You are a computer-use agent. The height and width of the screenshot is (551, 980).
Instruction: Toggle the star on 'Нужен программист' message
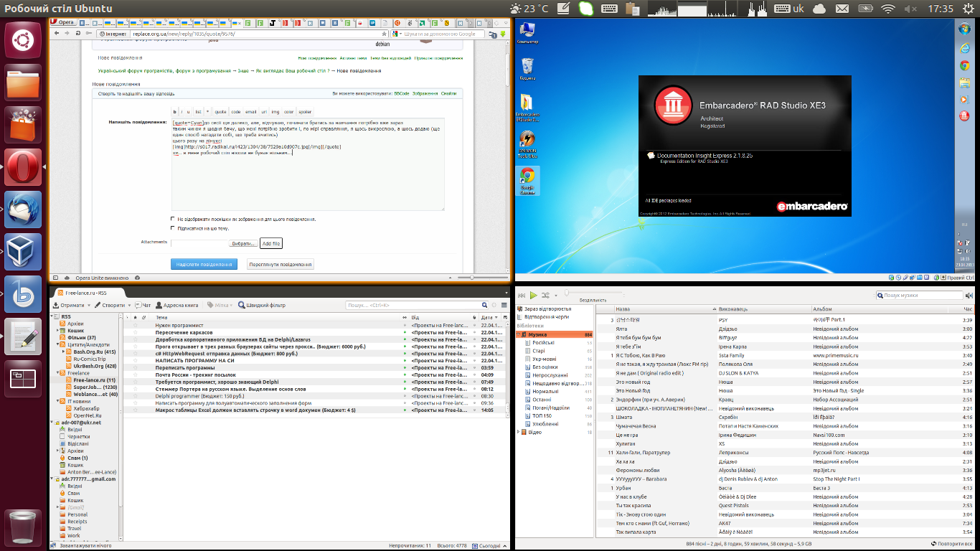tap(134, 325)
